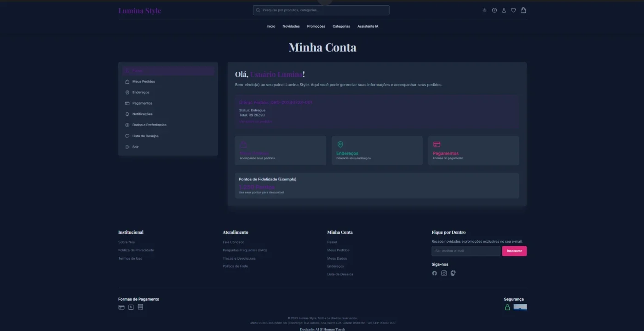Click the Facebook icon under Siga-nos
This screenshot has height=331, width=644.
pyautogui.click(x=434, y=273)
